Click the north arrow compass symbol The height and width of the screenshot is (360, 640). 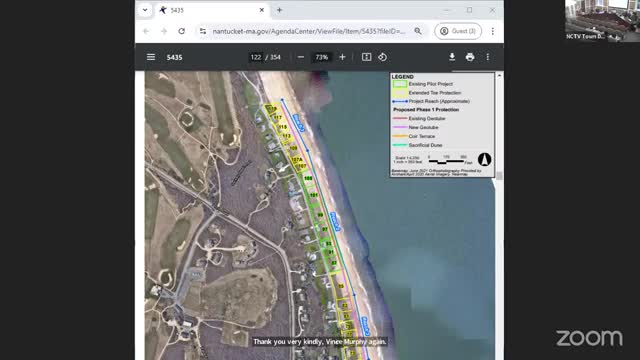coord(484,159)
